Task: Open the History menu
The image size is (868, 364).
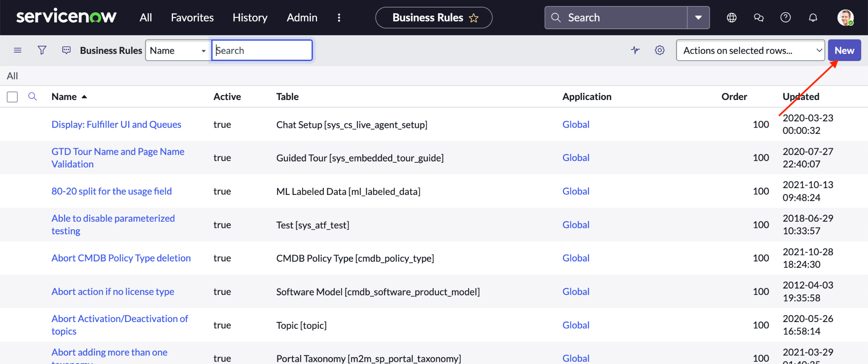Action: point(250,18)
